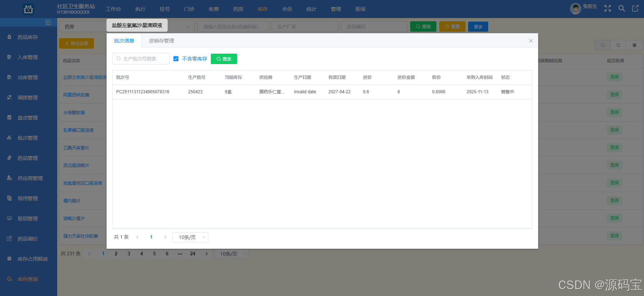Go to next page in main list pagination
Image resolution: width=644 pixels, height=296 pixels.
click(207, 254)
